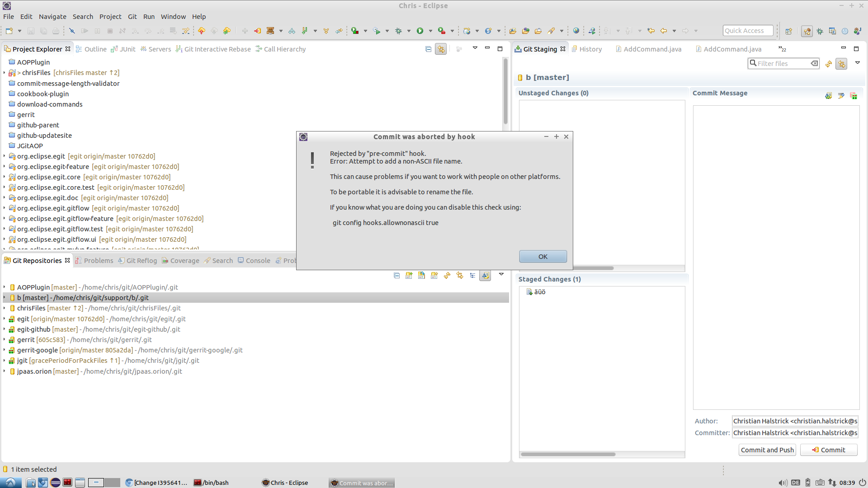Click Clone a Git repository icon
868x488 pixels.
point(421,275)
